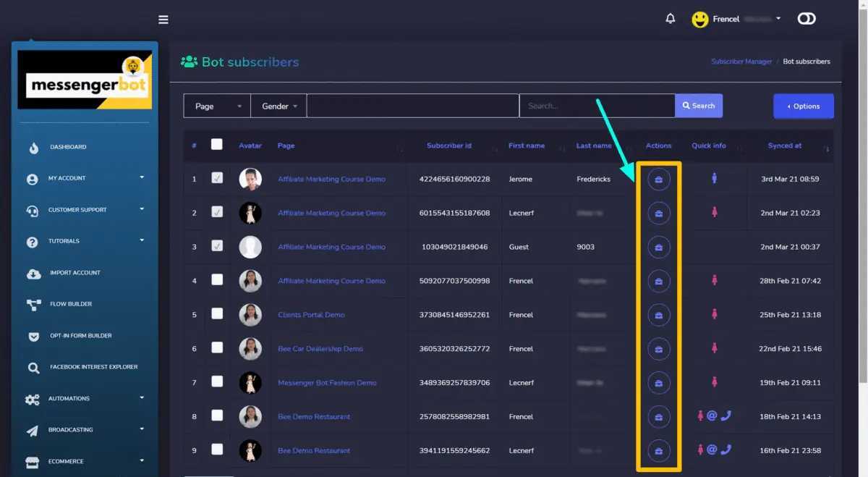
Task: Uncheck the checkbox for subscriber 6015543155187608
Action: 217,212
